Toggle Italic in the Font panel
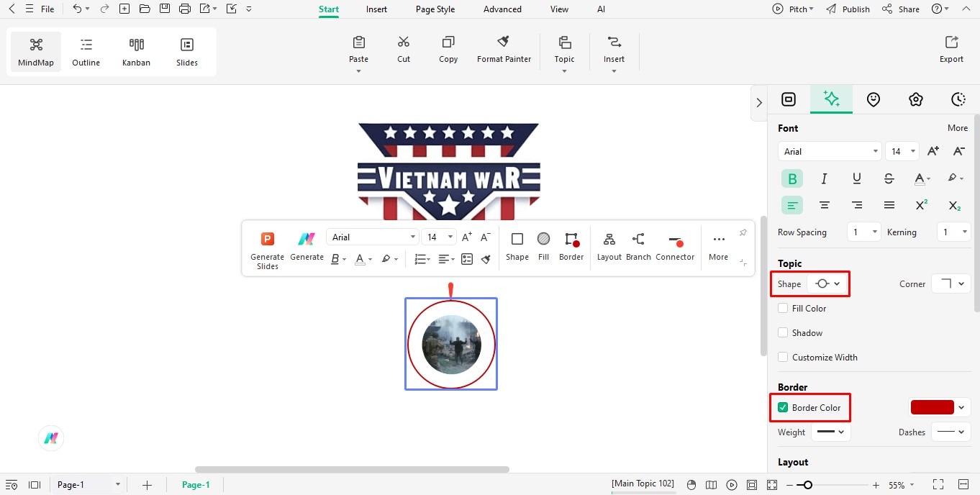This screenshot has width=980, height=495. point(825,178)
